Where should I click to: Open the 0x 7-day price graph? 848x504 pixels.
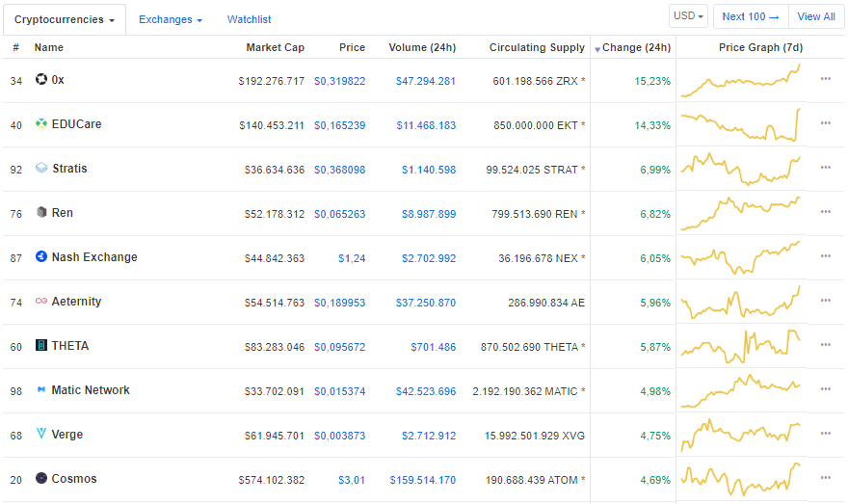[740, 81]
